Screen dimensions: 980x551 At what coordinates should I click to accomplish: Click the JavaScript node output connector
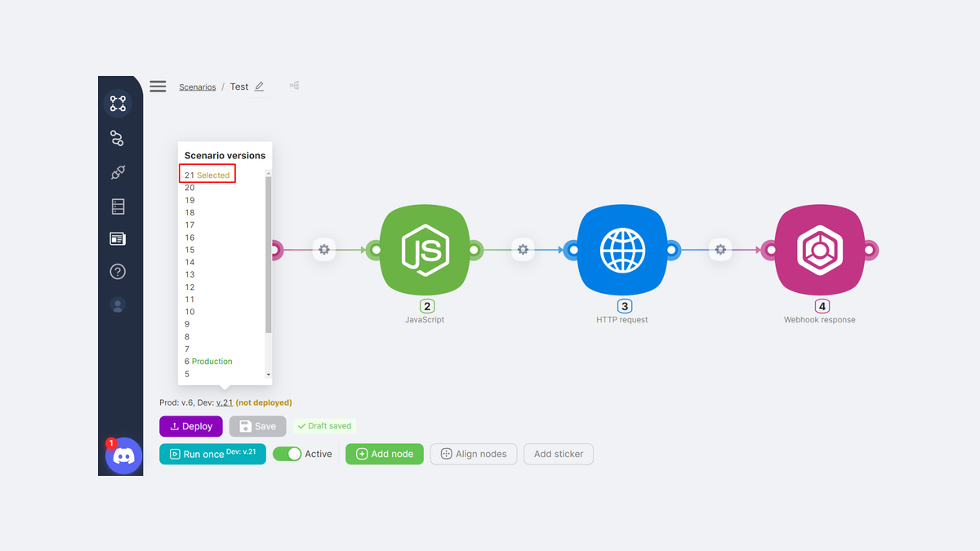coord(474,250)
